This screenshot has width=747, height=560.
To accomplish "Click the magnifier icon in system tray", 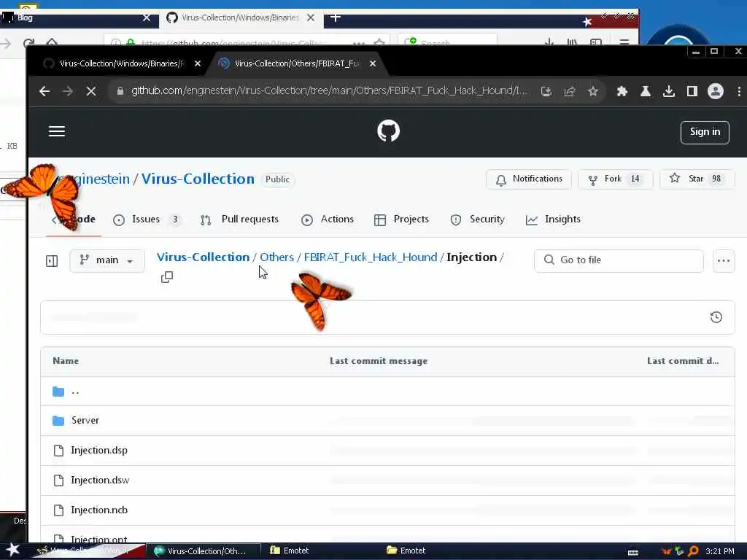I will 693,551.
